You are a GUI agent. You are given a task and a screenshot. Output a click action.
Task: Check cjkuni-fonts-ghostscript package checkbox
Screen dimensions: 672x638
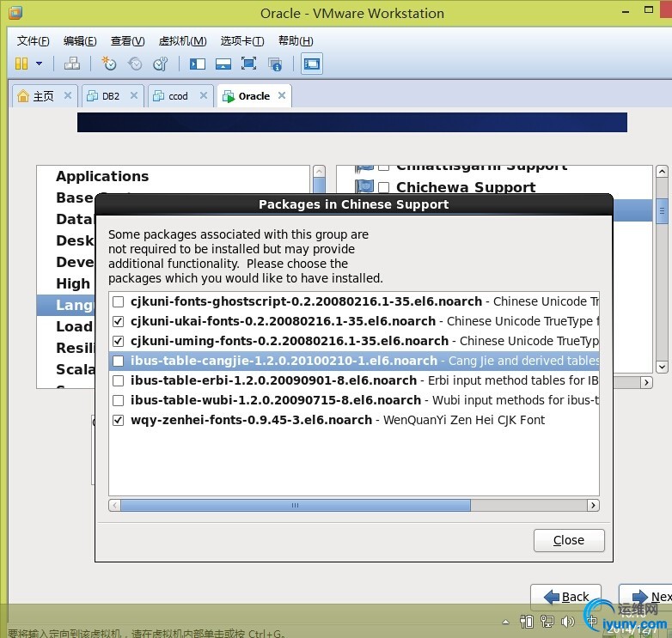pos(118,302)
